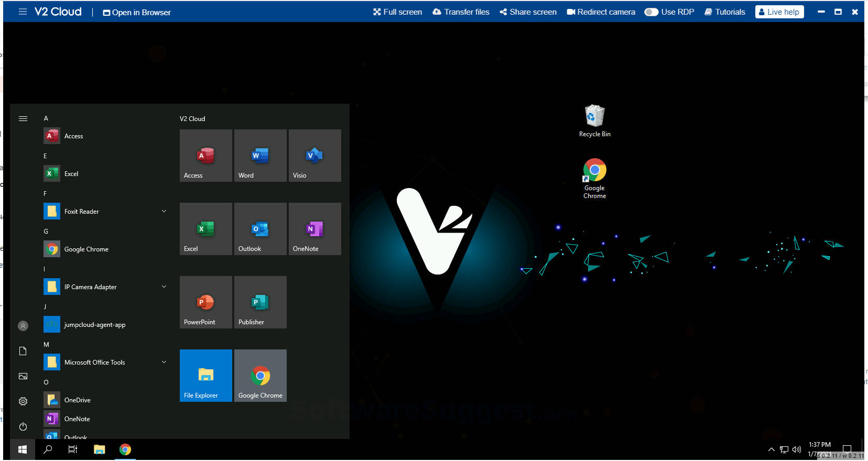Screen dimensions: 868x461
Task: Click the Windows Start button
Action: tap(23, 449)
